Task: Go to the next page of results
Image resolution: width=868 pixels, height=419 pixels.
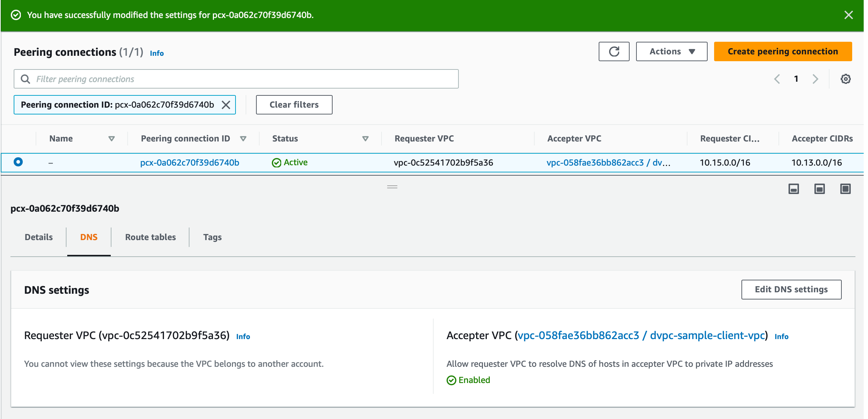Action: coord(815,78)
